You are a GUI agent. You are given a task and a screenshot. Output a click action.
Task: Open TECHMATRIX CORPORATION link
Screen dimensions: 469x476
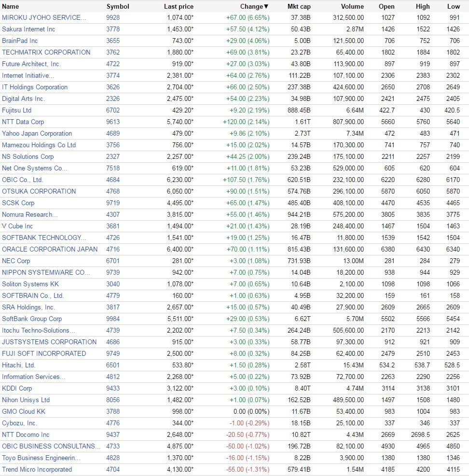tap(46, 52)
